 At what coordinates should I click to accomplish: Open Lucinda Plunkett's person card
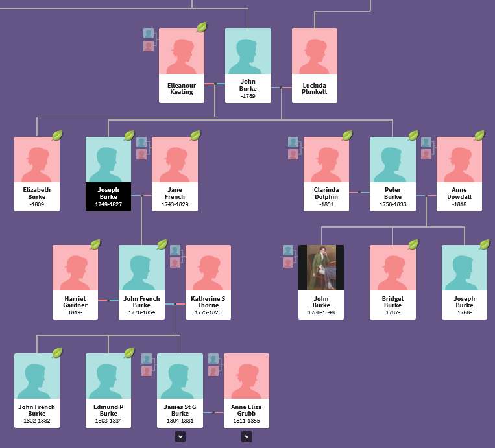coord(315,65)
